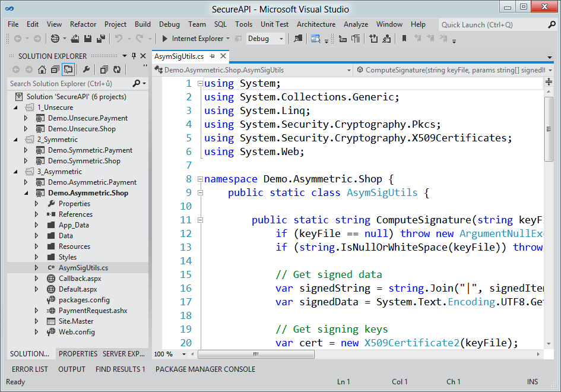Click the Quick Launch search magnifier icon
561x392 pixels.
click(552, 25)
